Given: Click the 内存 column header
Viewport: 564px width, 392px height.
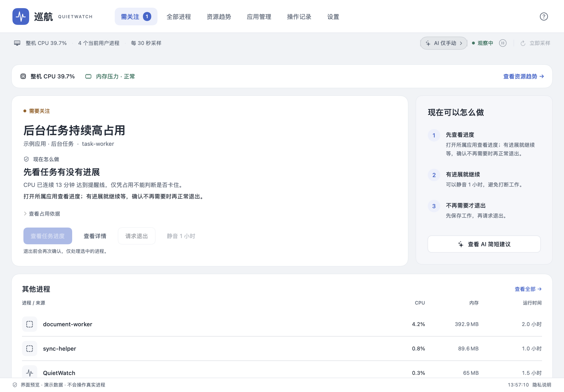Looking at the screenshot, I should [474, 303].
